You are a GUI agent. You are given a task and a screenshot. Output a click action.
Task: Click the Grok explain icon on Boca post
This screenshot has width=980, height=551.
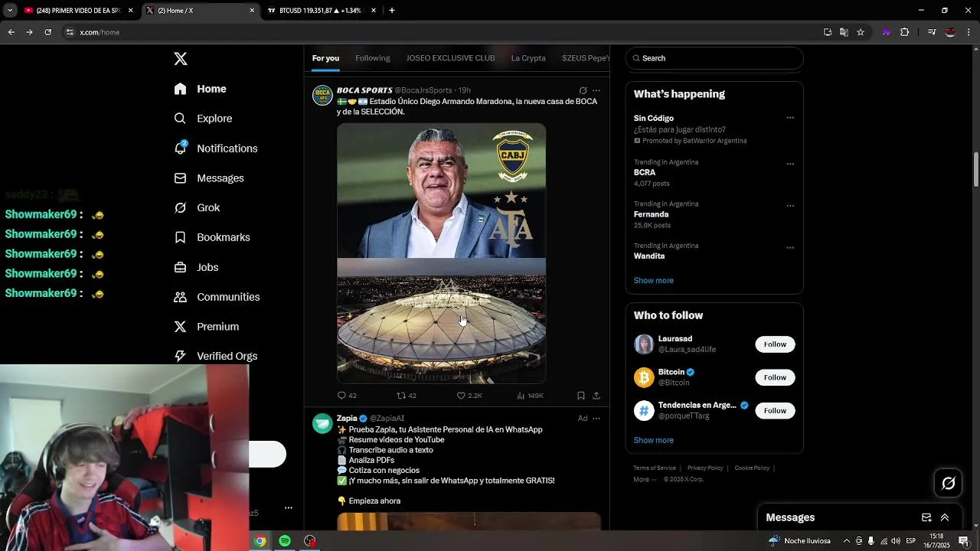click(x=583, y=90)
